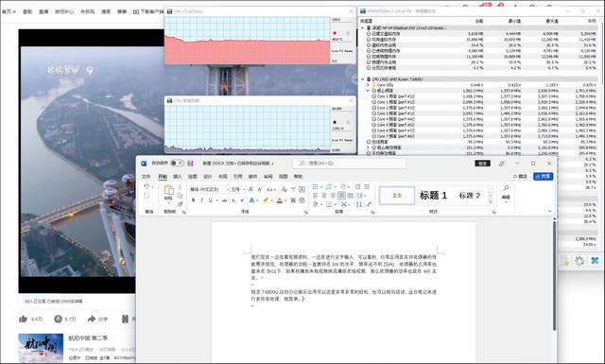Click the Paste clipboard icon in Word
The height and width of the screenshot is (364, 605).
click(x=168, y=190)
